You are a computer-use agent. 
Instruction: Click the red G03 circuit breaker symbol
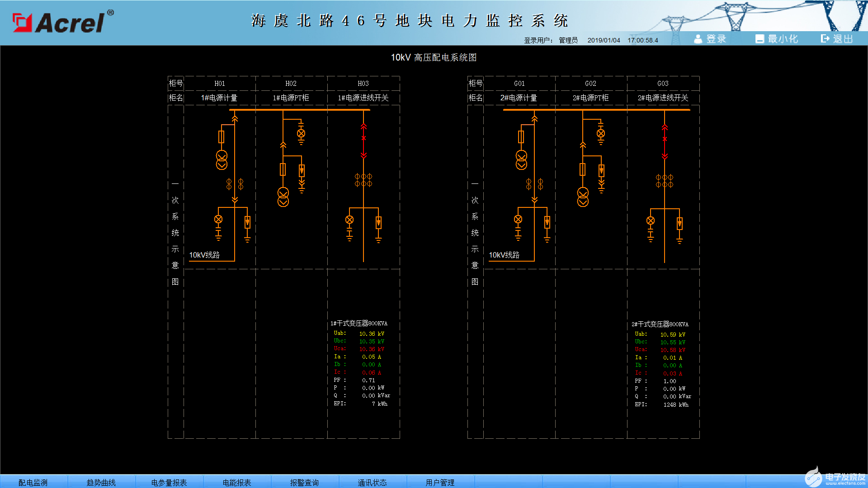point(665,139)
